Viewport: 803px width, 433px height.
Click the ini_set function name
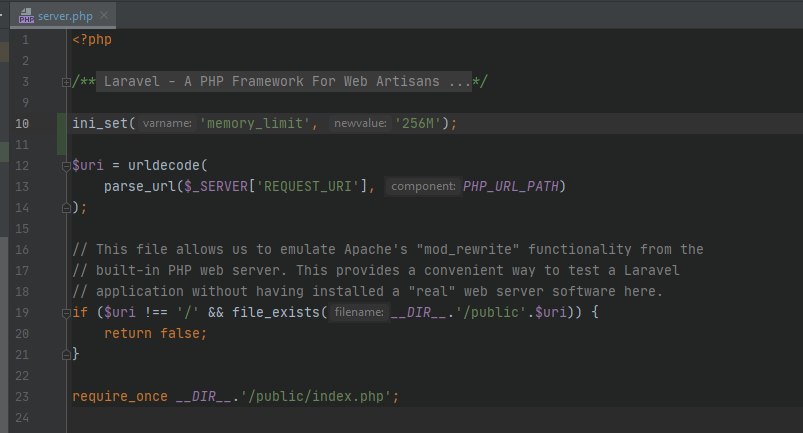[99, 123]
